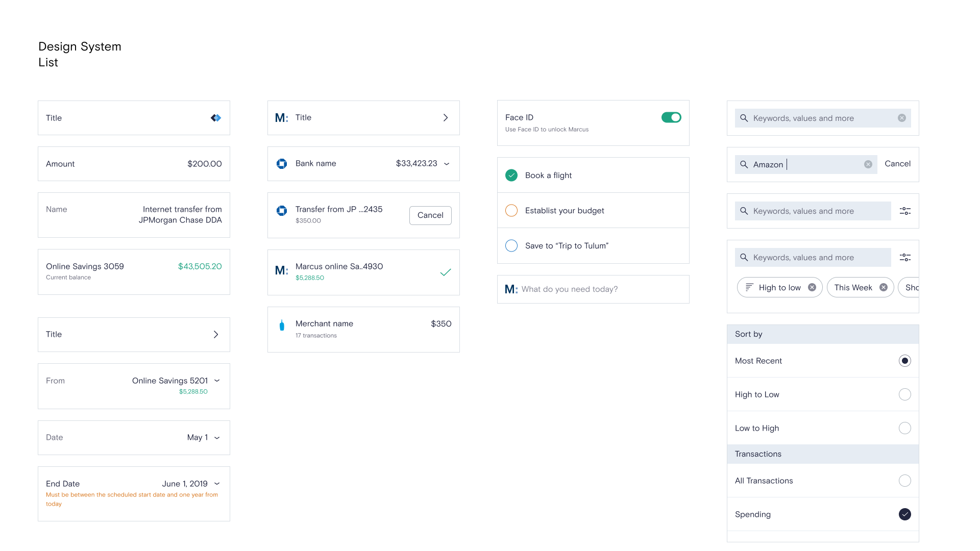
Task: Click the green checkmark in Marcus online row
Action: pos(446,272)
